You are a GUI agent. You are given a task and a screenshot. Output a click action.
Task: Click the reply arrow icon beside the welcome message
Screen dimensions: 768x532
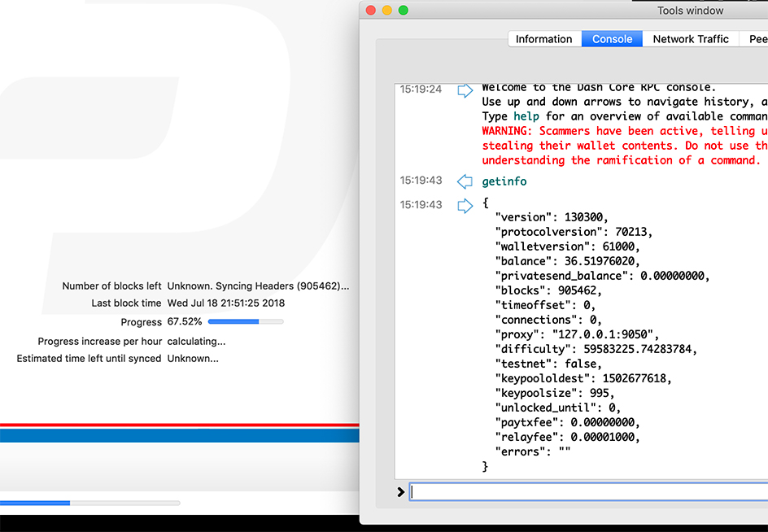click(465, 90)
